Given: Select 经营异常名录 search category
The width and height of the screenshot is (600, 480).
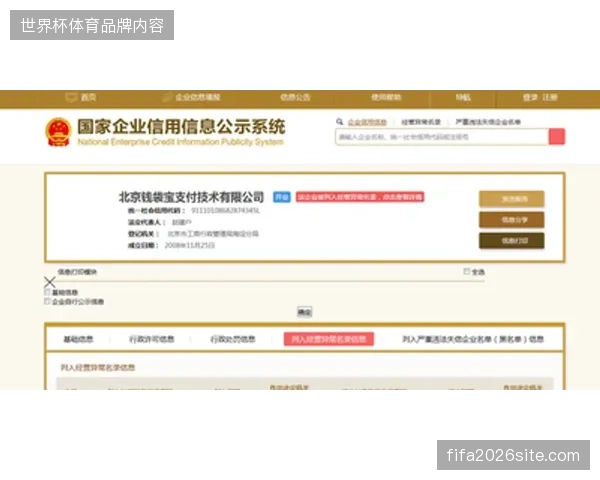Looking at the screenshot, I should tap(421, 122).
